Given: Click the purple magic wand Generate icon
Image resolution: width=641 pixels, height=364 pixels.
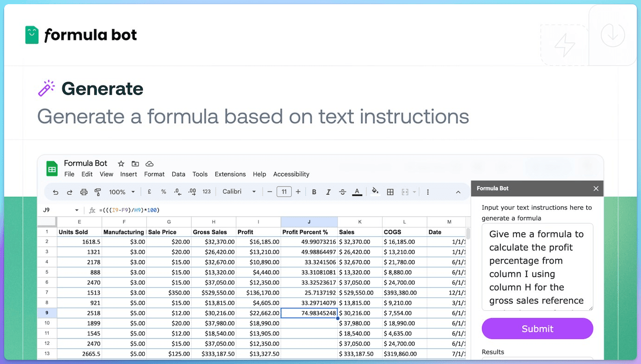Looking at the screenshot, I should tap(46, 88).
